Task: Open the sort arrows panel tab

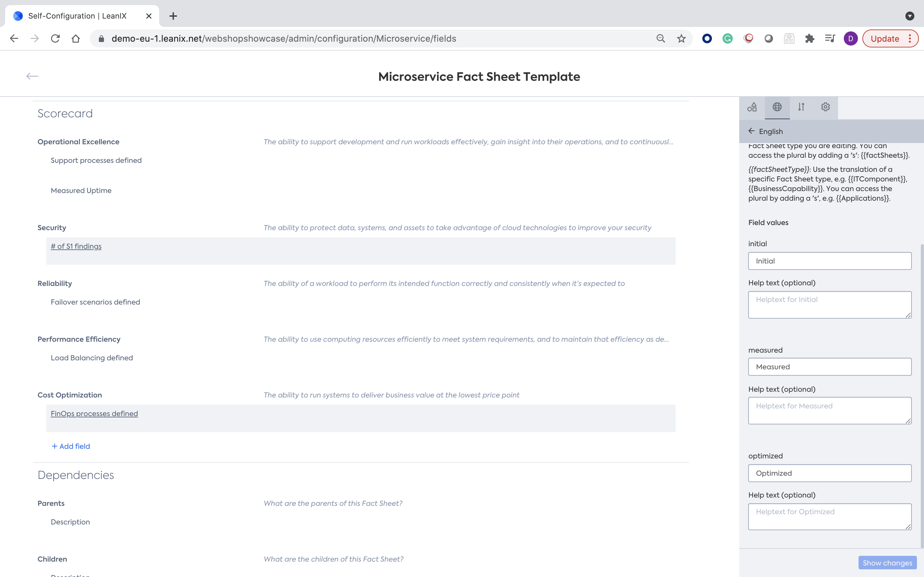Action: [801, 107]
